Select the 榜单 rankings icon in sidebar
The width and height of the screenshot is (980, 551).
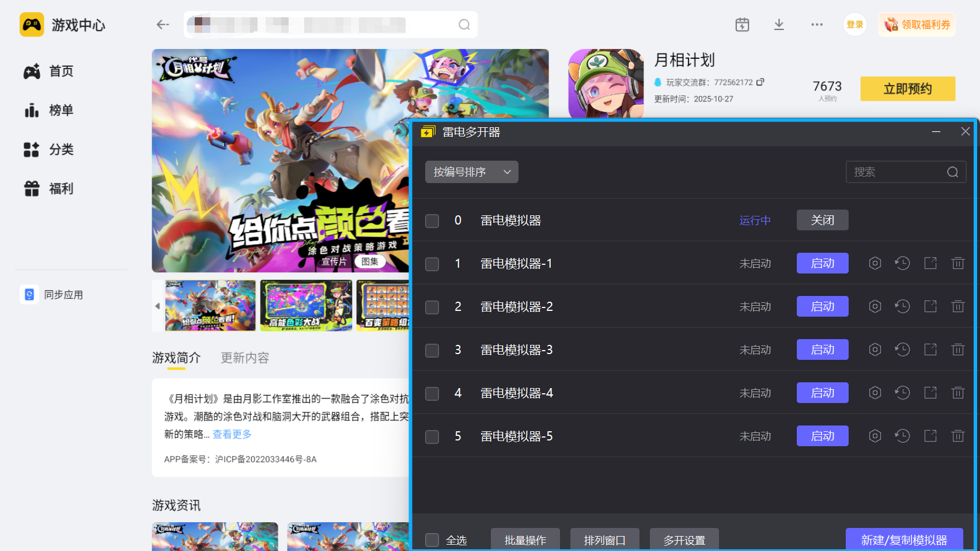click(x=32, y=110)
